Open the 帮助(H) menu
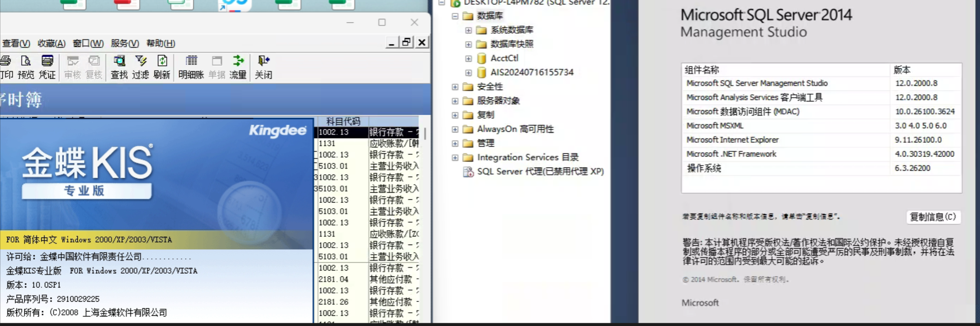Screen dimensions: 980x326 coord(161,43)
